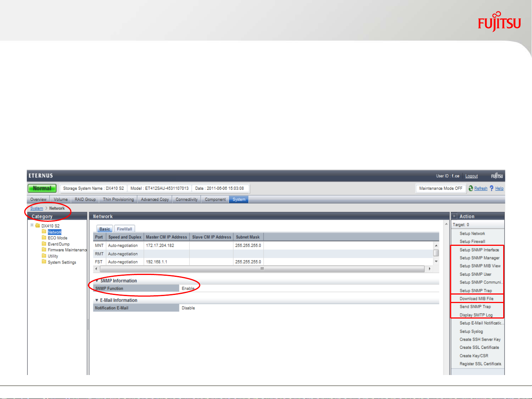Click the Event/Dump folder icon
Viewport: 532px width, 399px height.
point(44,244)
